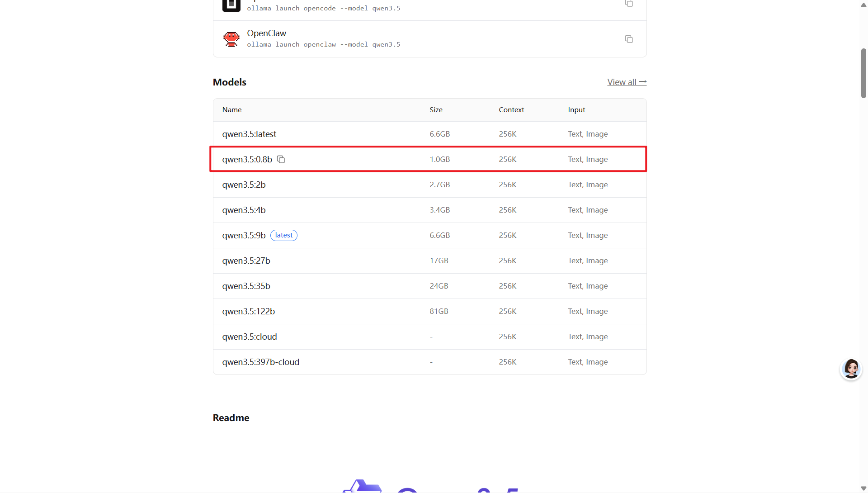Viewport: 868px width, 493px height.
Task: Select the 1.0GB size value
Action: 439,159
